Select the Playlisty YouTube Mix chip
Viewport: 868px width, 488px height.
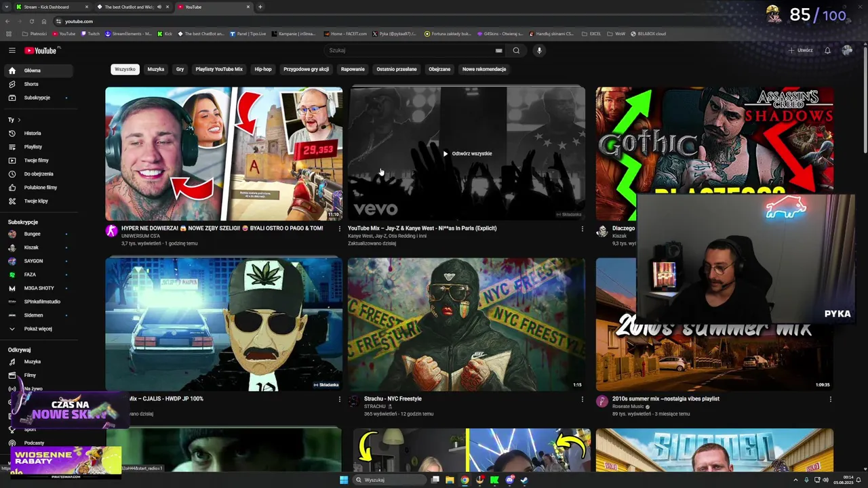click(219, 69)
